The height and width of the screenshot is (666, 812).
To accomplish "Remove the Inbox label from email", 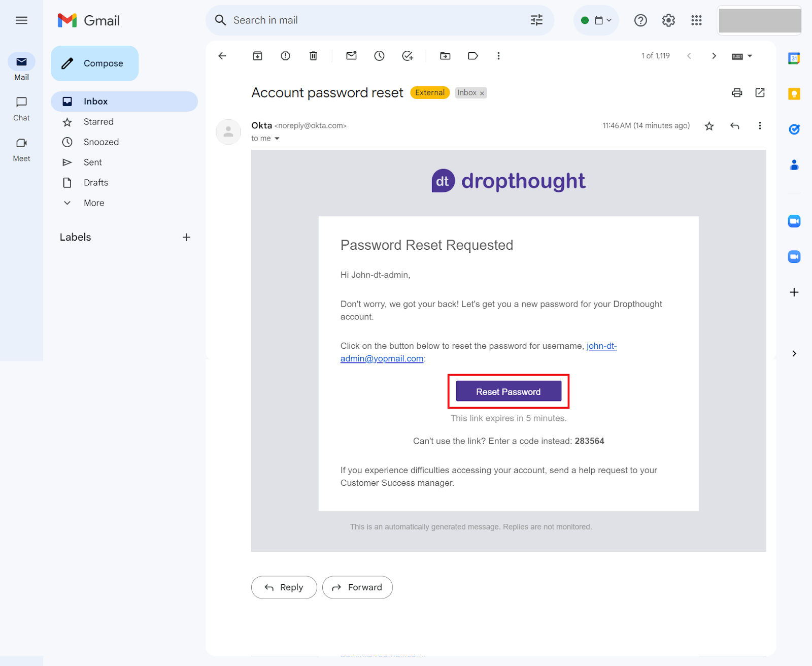I will 482,93.
